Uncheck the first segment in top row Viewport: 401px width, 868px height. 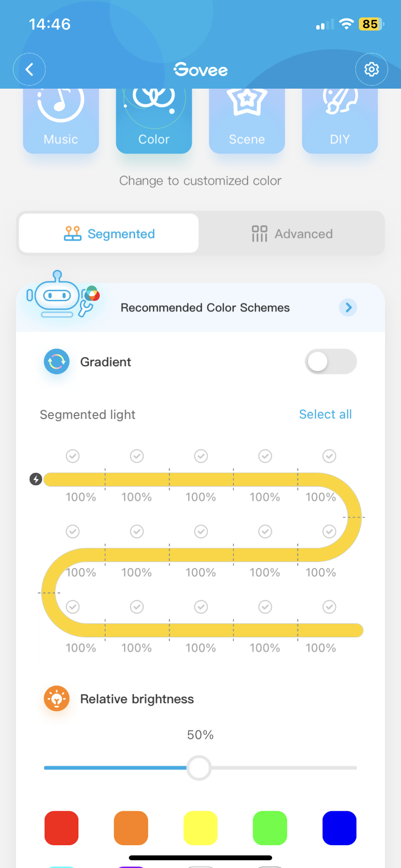coord(73,456)
